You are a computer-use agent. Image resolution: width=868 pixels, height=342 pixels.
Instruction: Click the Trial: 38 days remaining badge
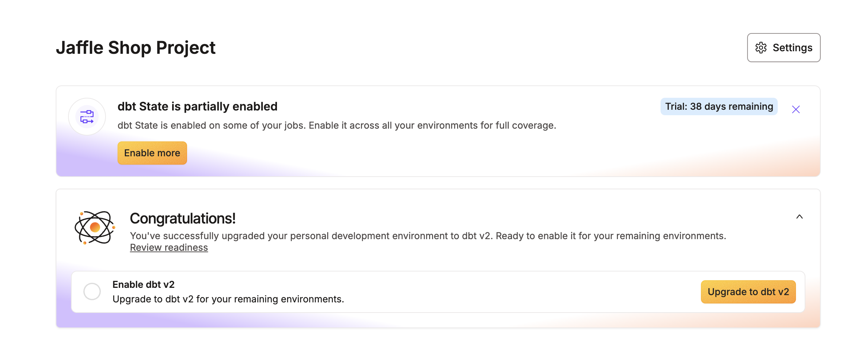[719, 106]
